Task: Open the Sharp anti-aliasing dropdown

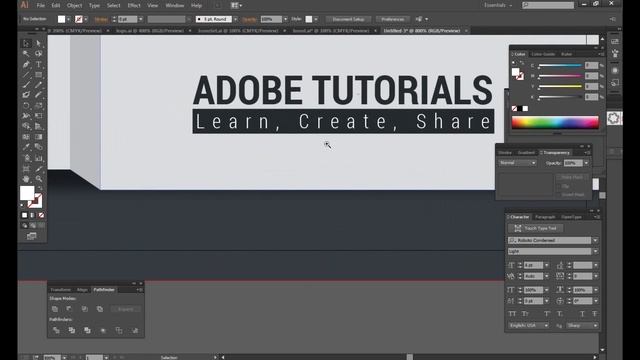Action: tap(582, 325)
